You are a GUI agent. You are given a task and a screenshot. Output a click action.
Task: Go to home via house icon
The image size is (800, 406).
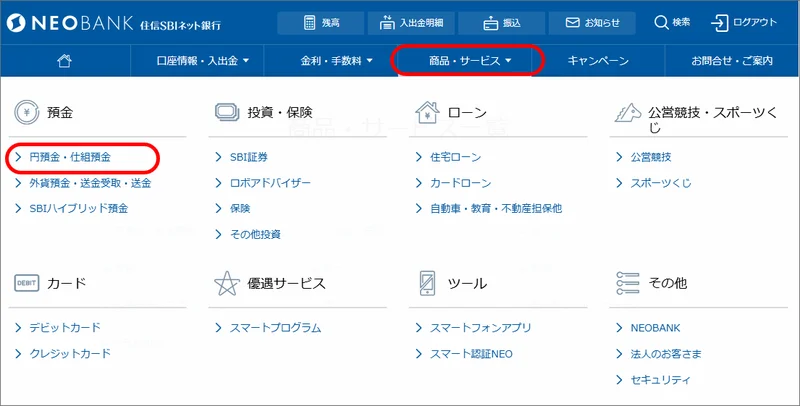pyautogui.click(x=64, y=61)
